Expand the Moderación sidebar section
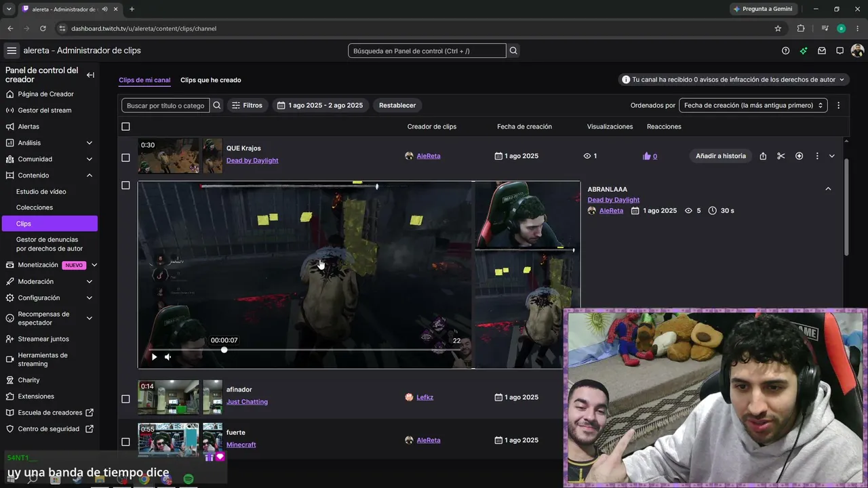Viewport: 868px width, 488px height. [90, 281]
